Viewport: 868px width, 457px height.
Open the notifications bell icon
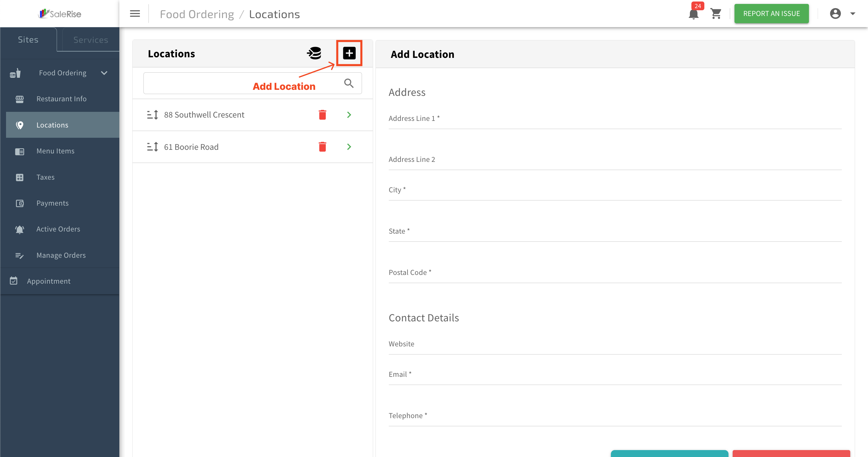click(x=693, y=14)
